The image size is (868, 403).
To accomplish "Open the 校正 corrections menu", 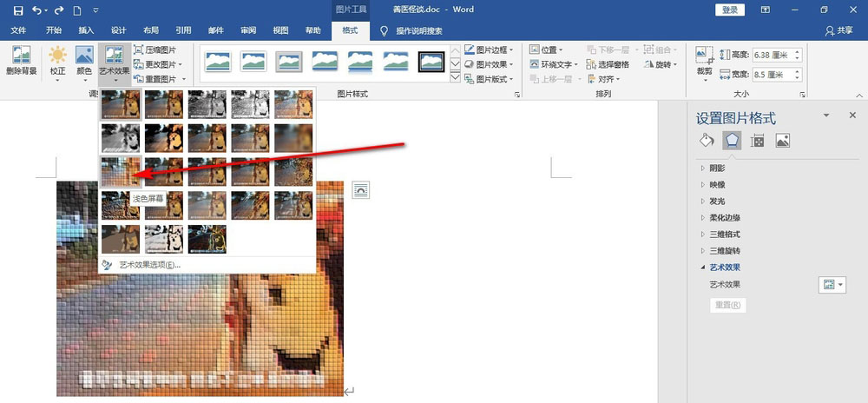I will coord(57,63).
